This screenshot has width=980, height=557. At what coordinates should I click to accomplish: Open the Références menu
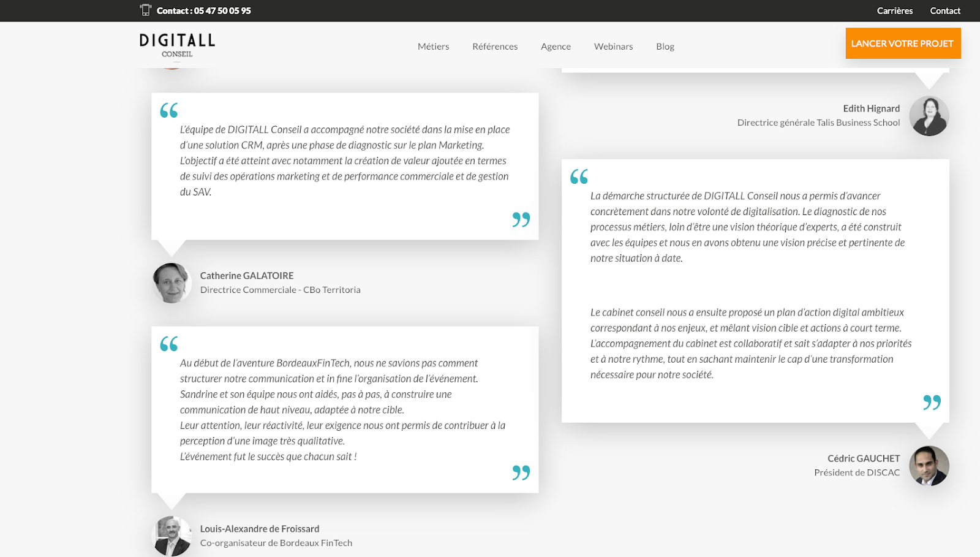point(494,46)
